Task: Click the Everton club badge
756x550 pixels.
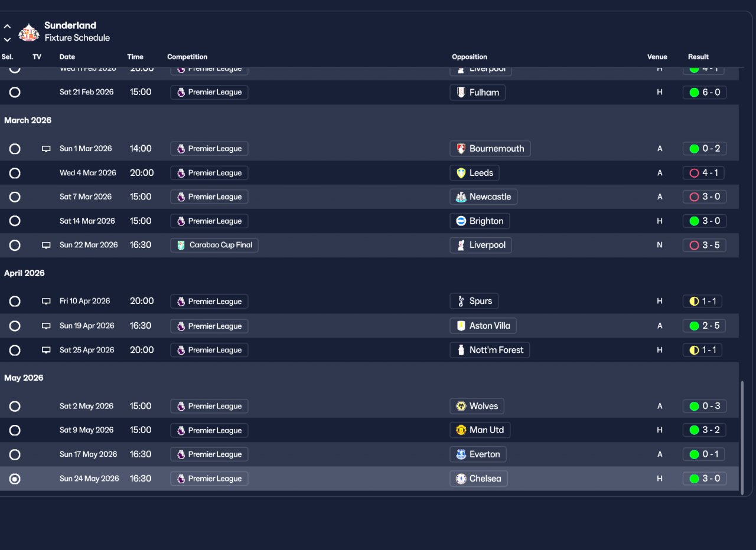Action: [461, 454]
